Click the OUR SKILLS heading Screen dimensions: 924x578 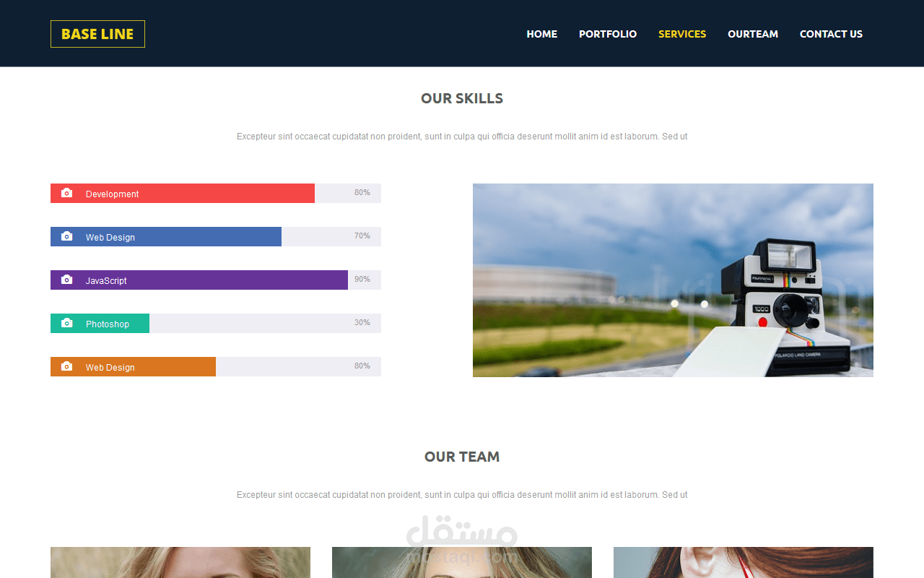click(x=462, y=98)
